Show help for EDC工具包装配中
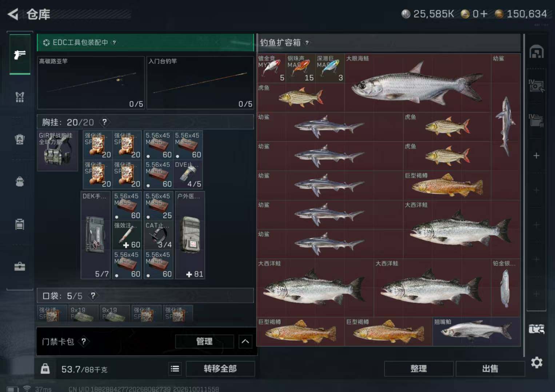This screenshot has width=555, height=392. click(x=114, y=43)
